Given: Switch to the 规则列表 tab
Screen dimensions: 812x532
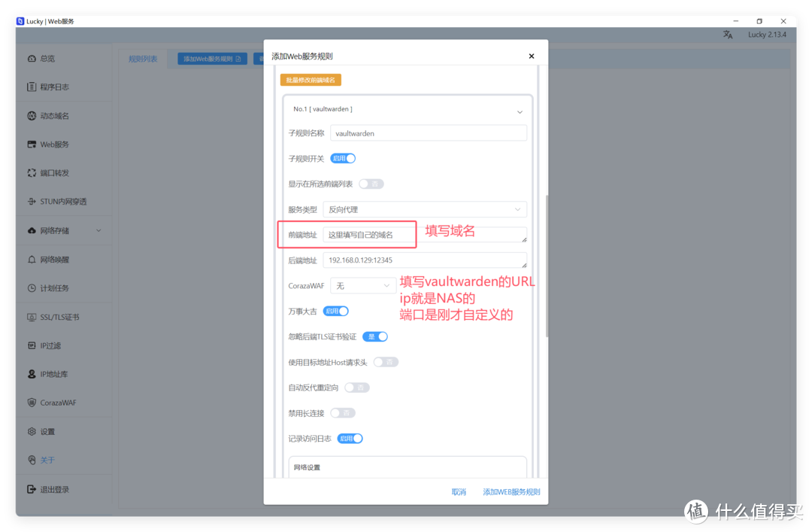Looking at the screenshot, I should [x=143, y=59].
